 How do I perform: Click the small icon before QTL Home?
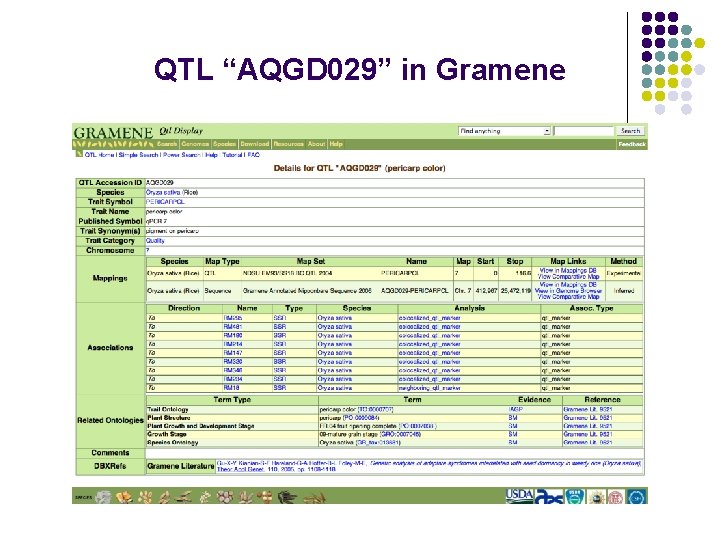pos(79,154)
